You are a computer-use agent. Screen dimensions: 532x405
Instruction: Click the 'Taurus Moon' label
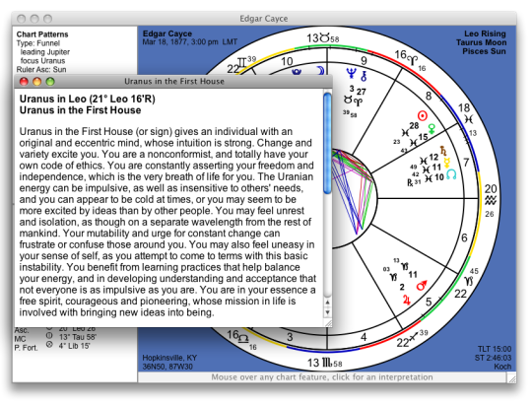coord(481,42)
